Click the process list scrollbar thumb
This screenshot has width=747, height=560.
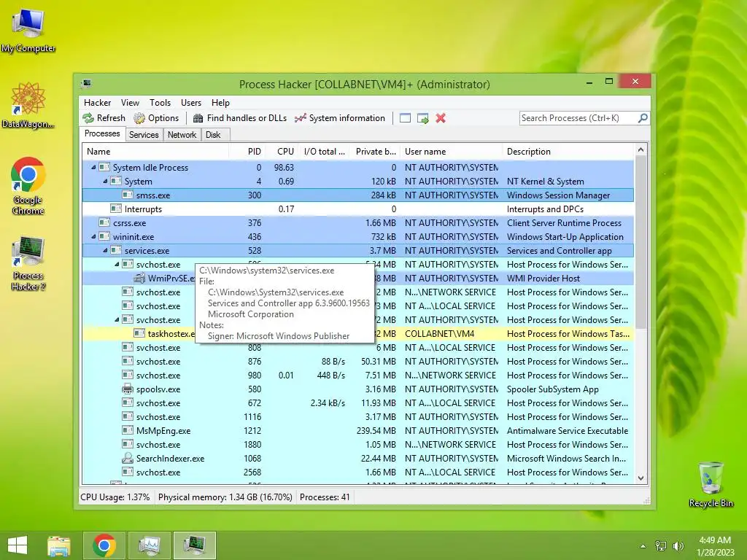click(640, 242)
